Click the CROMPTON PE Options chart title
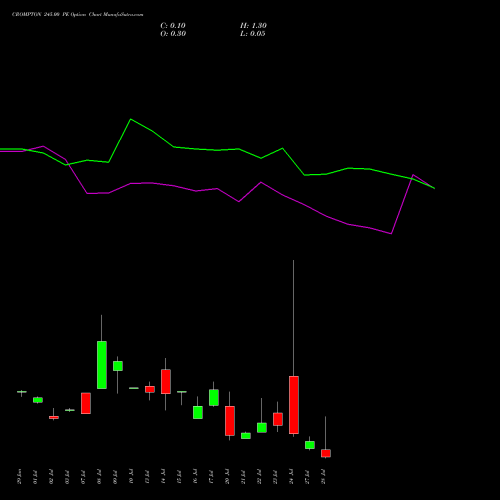Screen dimensions: 500x500 pos(78,15)
